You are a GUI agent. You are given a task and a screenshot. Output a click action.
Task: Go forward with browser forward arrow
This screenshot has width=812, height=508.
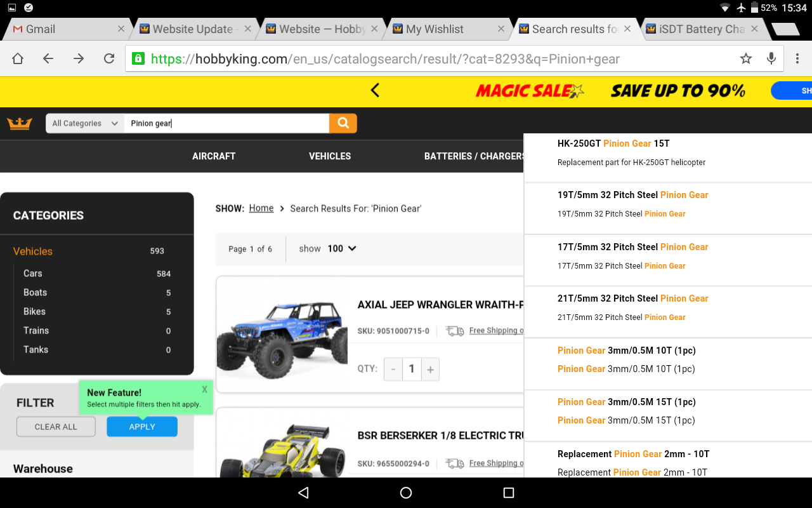[x=79, y=59]
